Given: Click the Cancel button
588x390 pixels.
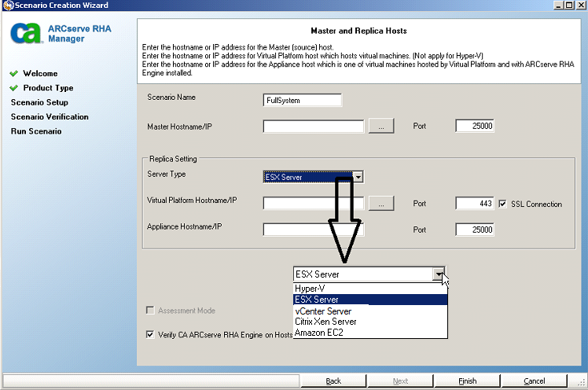Looking at the screenshot, I should coord(534,381).
